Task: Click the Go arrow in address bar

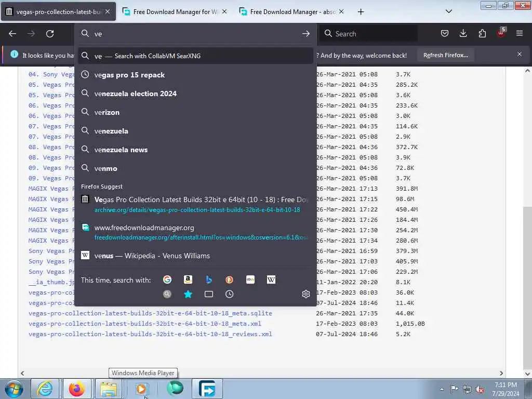Action: 305,34
